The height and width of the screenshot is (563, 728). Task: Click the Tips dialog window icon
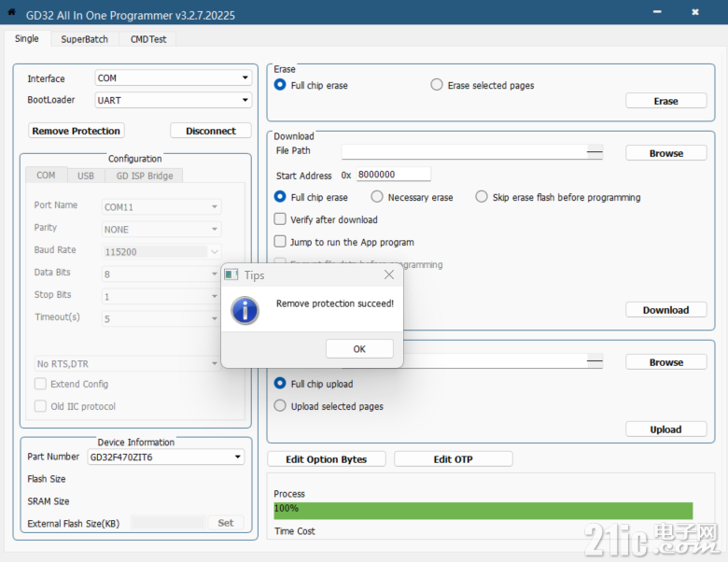(231, 275)
